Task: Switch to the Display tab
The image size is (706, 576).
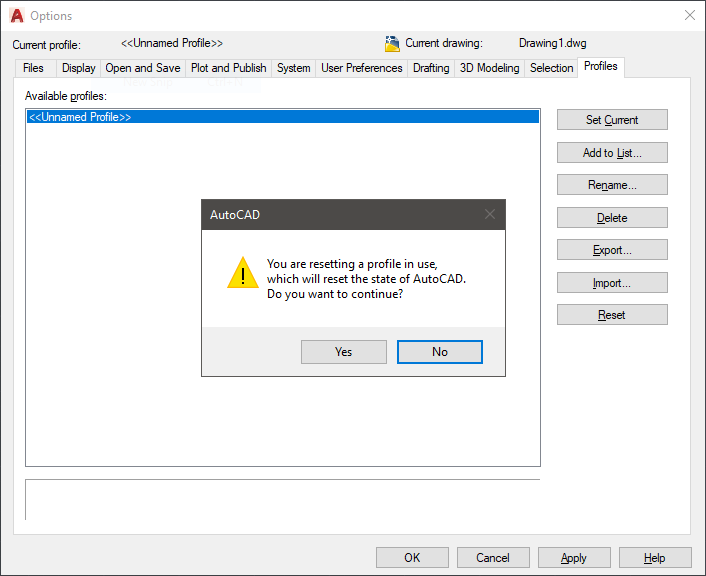Action: [78, 68]
